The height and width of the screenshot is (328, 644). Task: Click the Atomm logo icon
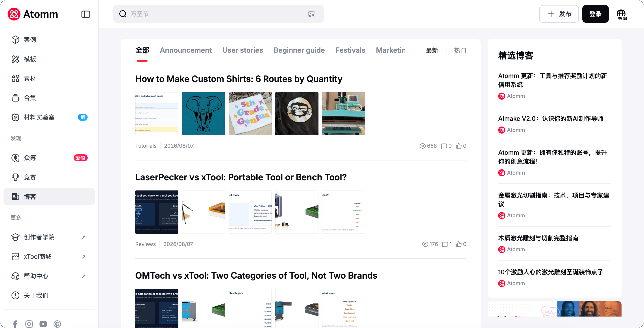[14, 14]
